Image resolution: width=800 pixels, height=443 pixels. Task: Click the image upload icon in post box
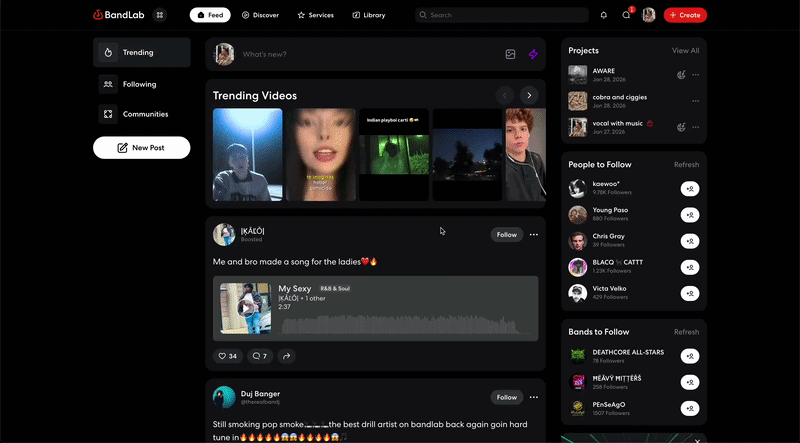pyautogui.click(x=510, y=54)
